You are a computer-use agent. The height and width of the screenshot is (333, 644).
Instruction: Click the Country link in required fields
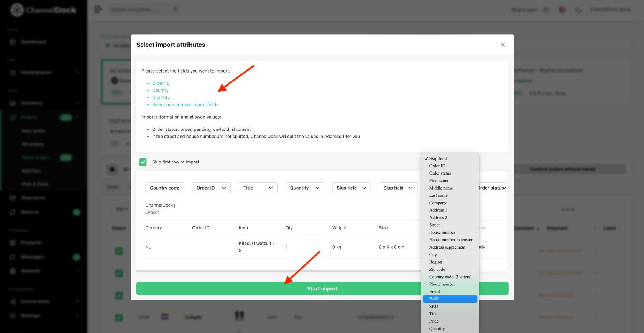(160, 91)
